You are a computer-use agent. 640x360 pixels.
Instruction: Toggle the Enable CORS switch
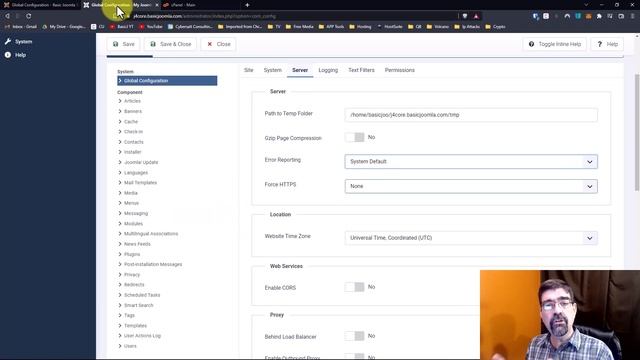pos(354,287)
